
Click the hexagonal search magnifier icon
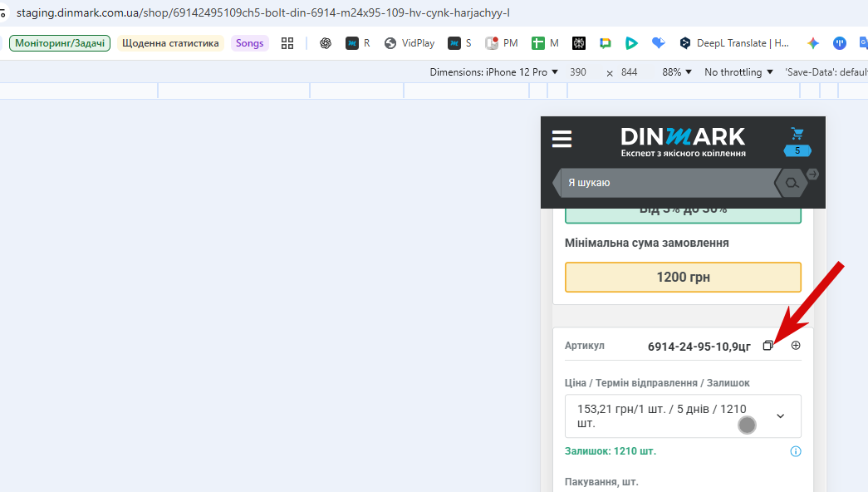[x=792, y=183]
